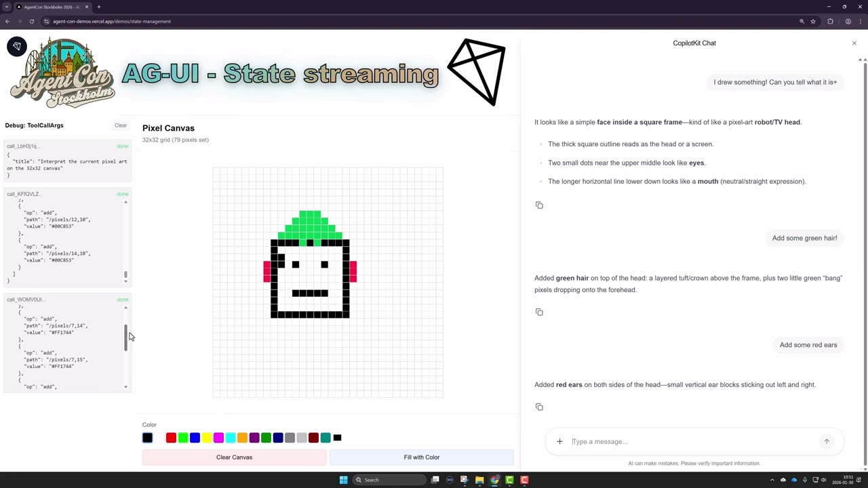
Task: Close the CopilotKit Chat panel
Action: 854,43
